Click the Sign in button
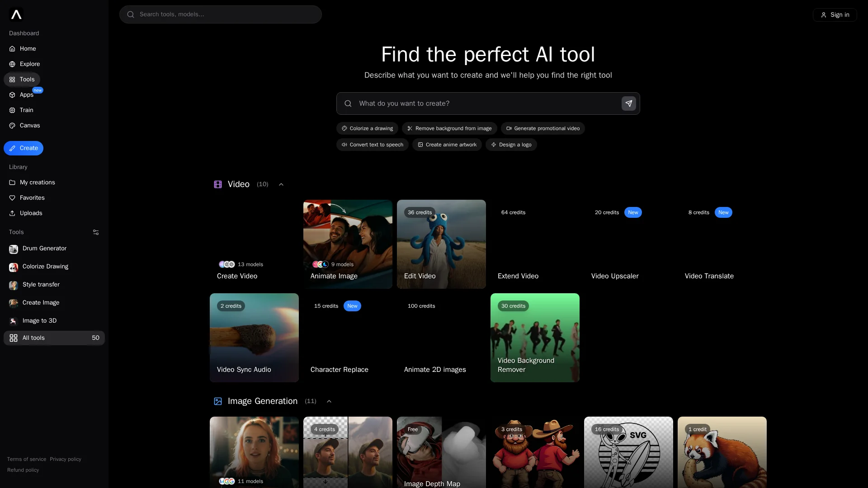The height and width of the screenshot is (488, 868). [835, 15]
